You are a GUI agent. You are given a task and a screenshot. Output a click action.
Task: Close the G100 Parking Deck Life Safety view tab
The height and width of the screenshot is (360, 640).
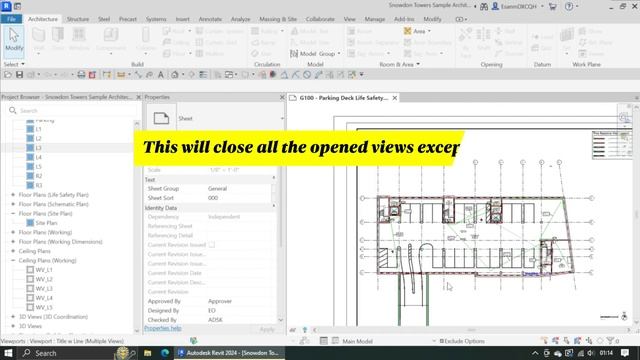395,98
